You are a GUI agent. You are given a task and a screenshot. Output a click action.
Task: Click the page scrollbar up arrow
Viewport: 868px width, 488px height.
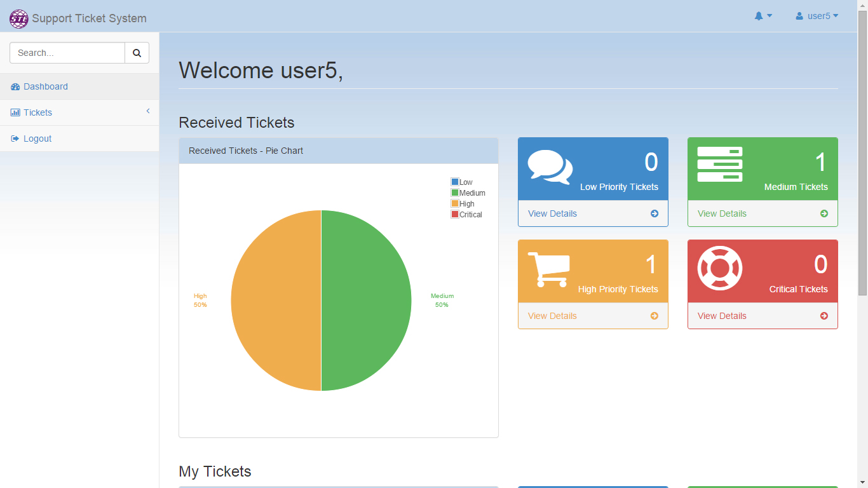(x=862, y=5)
